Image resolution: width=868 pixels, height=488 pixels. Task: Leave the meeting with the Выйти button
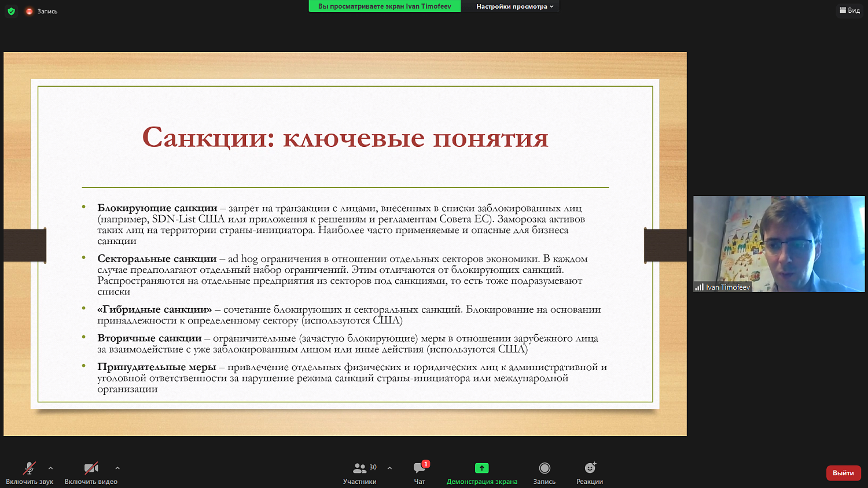[843, 472]
